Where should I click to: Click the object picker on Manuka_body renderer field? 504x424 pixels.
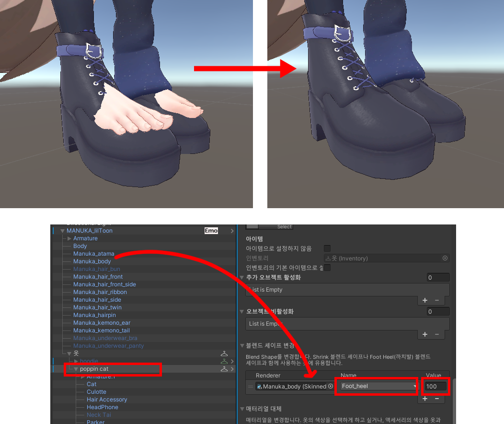pos(331,386)
